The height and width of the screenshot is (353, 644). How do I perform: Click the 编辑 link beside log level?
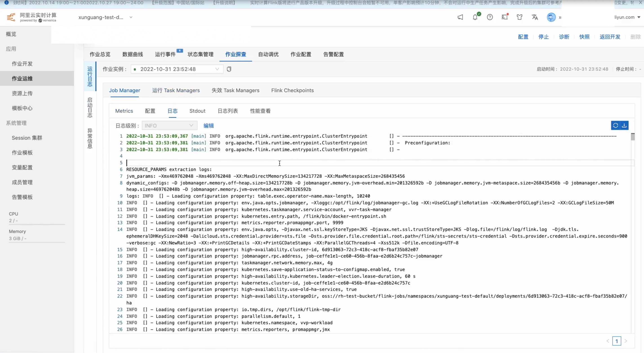tap(209, 126)
